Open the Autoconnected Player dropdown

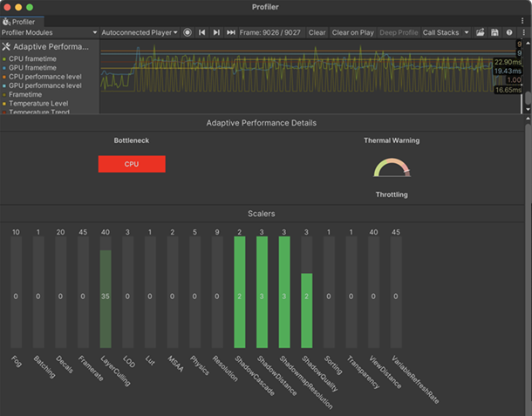point(139,32)
